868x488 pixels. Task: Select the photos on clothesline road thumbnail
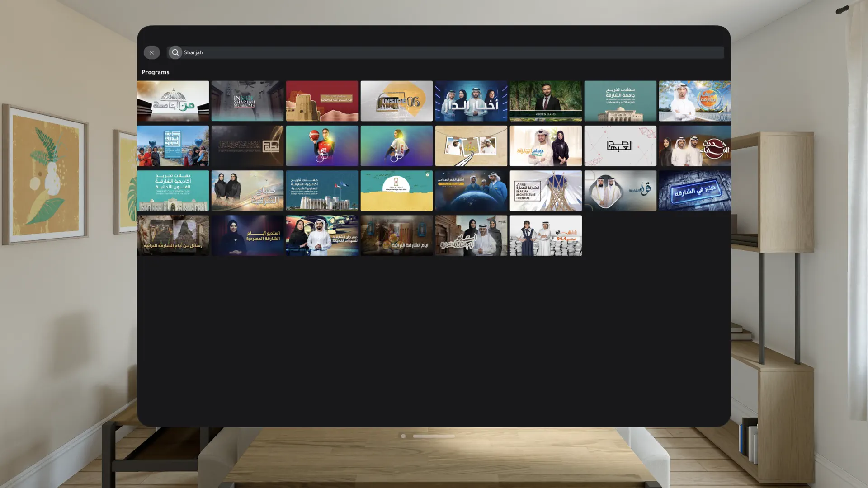click(x=471, y=145)
